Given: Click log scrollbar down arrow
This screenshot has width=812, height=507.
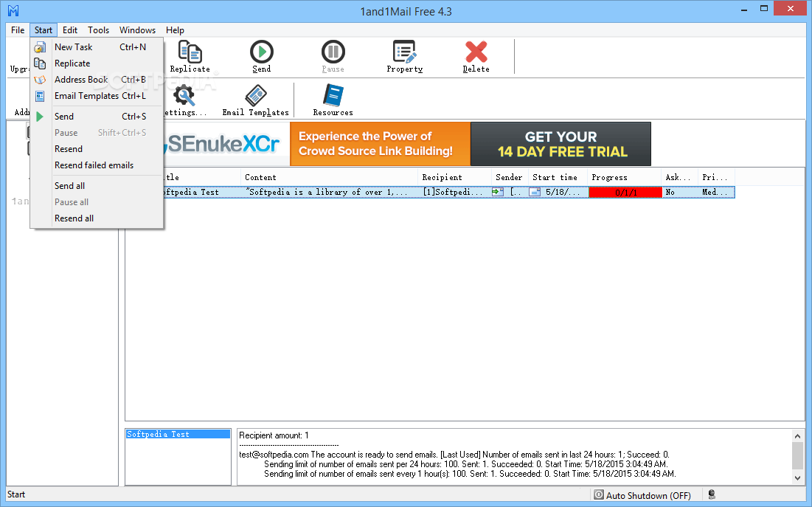Looking at the screenshot, I should point(797,478).
